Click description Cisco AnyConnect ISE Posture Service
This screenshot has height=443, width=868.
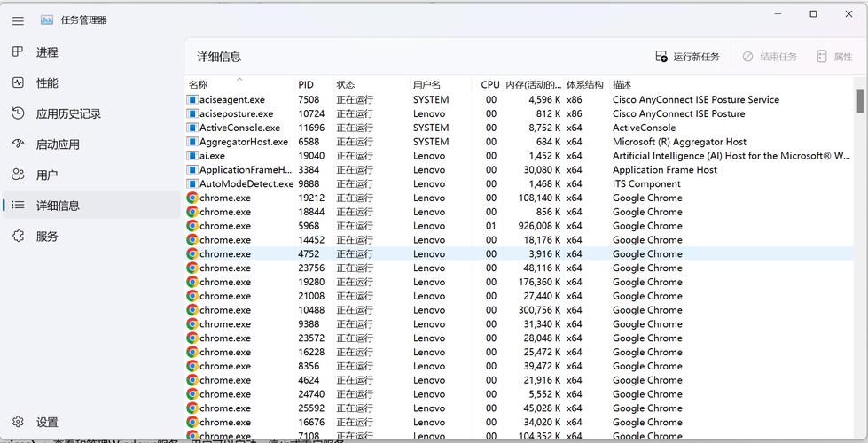(696, 99)
